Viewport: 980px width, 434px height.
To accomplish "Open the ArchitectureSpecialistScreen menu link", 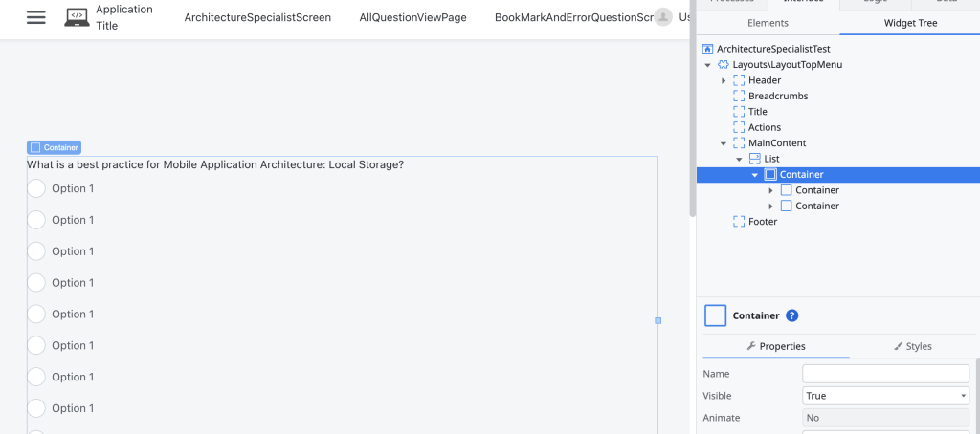I will (257, 17).
